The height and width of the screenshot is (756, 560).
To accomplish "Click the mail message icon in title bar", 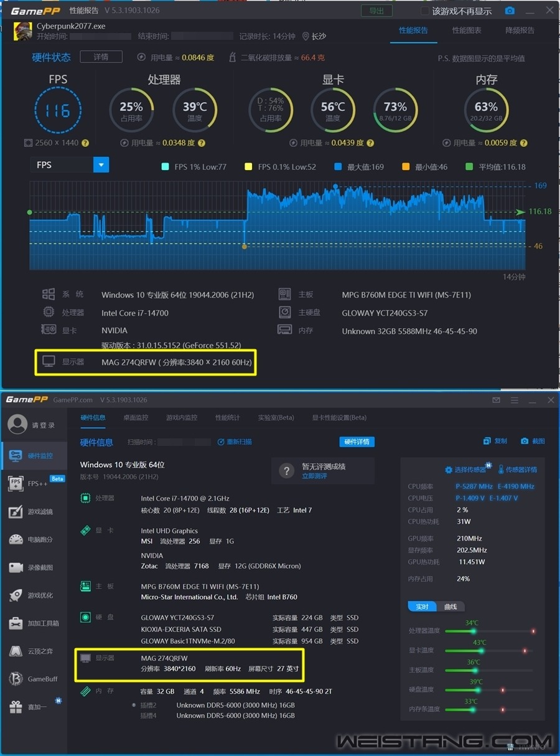I will pyautogui.click(x=496, y=400).
